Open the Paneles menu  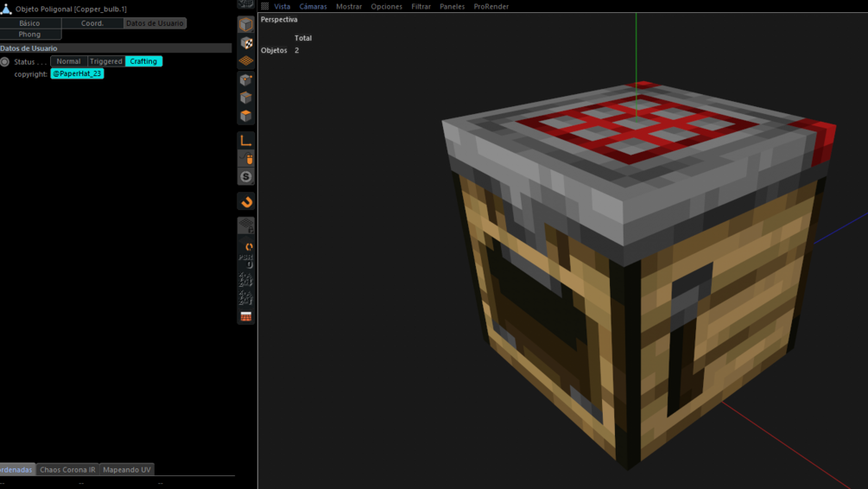453,7
